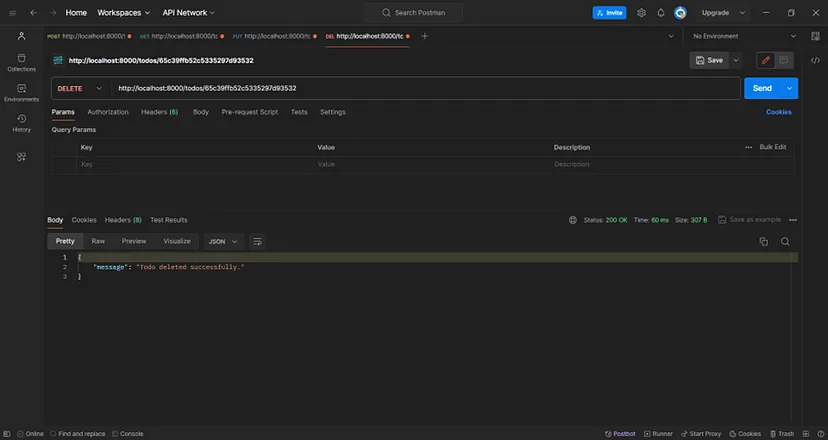Go forward with the right arrow

tap(53, 13)
